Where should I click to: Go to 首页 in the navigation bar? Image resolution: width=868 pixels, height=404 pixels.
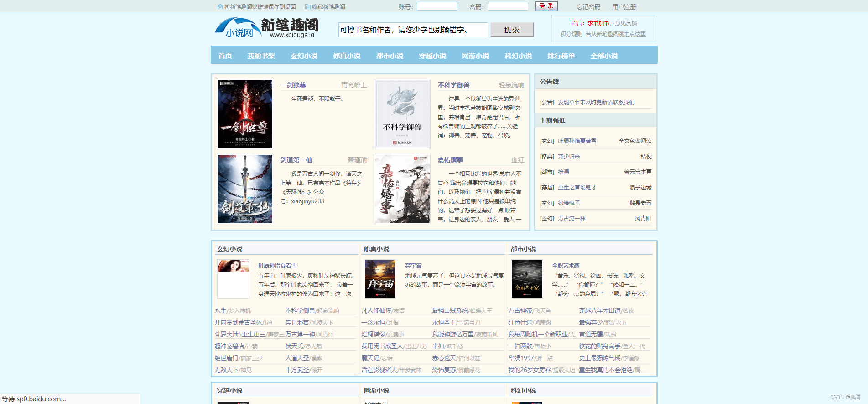pyautogui.click(x=225, y=56)
